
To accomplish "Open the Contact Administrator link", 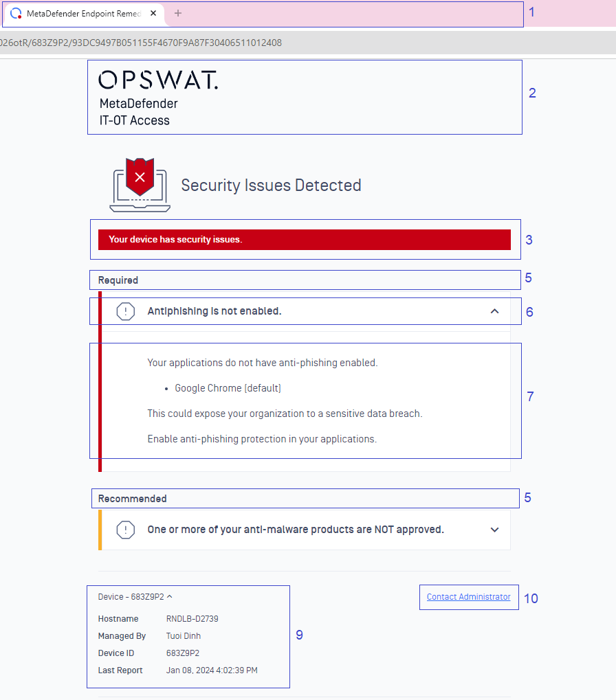I will tap(469, 597).
